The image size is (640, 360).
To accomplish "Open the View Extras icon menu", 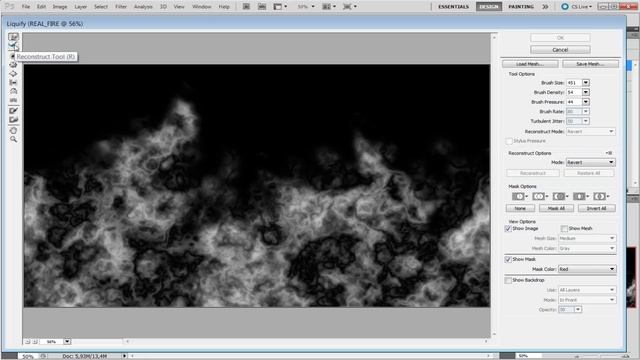I will 280,7.
